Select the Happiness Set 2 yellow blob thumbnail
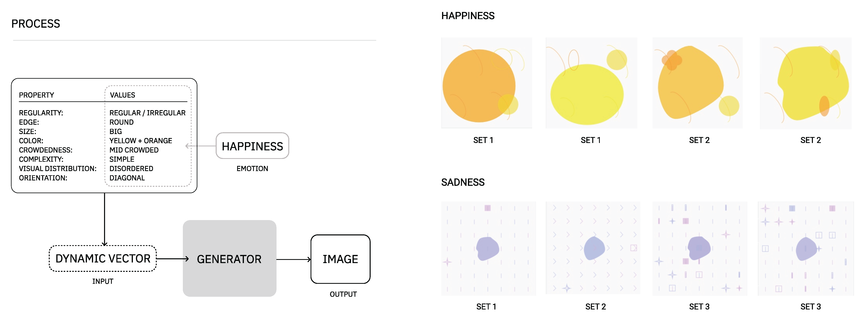The width and height of the screenshot is (868, 329). (805, 83)
